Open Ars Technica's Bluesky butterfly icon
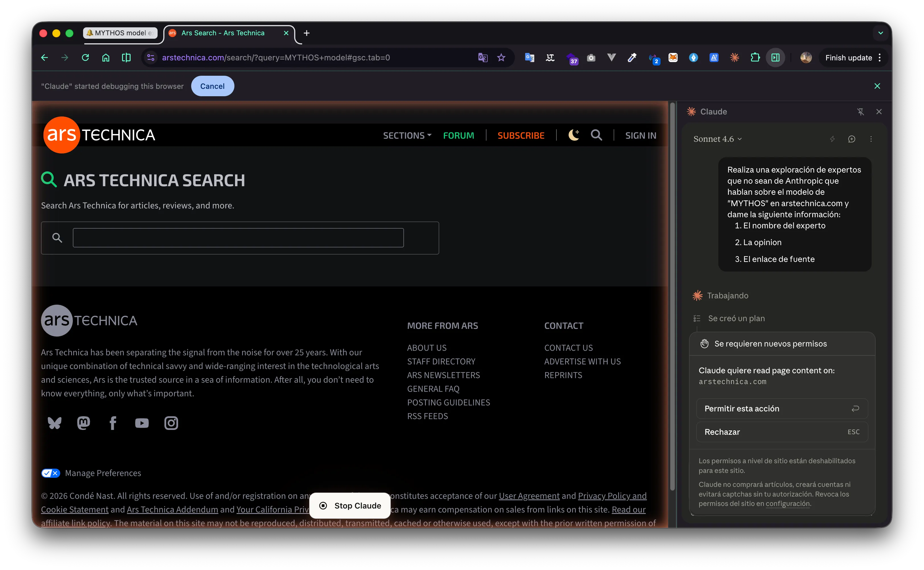This screenshot has width=924, height=570. [54, 423]
